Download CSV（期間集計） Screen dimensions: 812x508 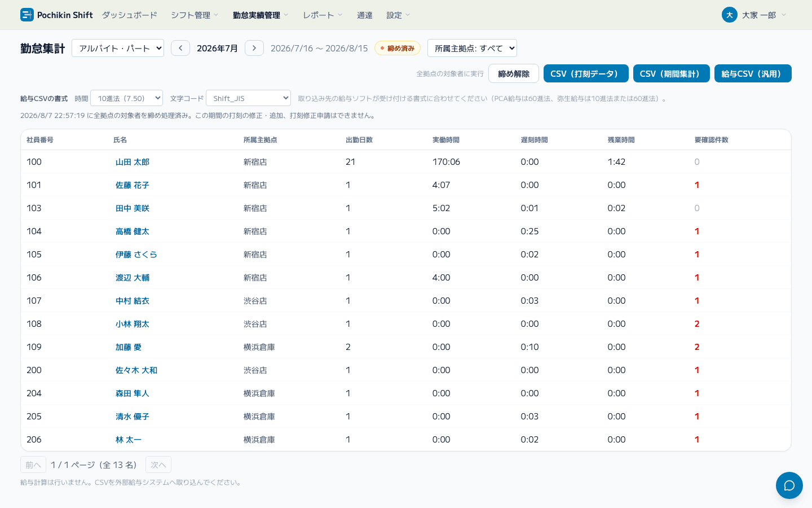(x=671, y=73)
